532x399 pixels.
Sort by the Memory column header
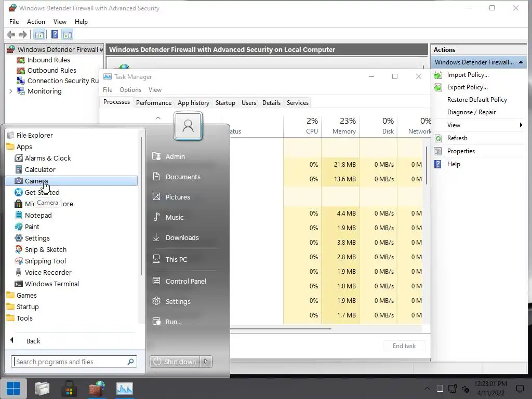point(340,126)
